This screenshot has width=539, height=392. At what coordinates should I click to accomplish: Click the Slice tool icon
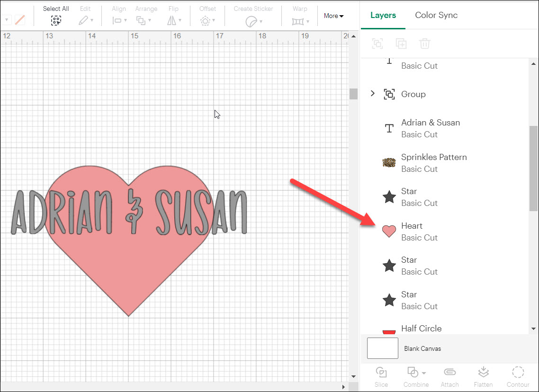pyautogui.click(x=381, y=372)
